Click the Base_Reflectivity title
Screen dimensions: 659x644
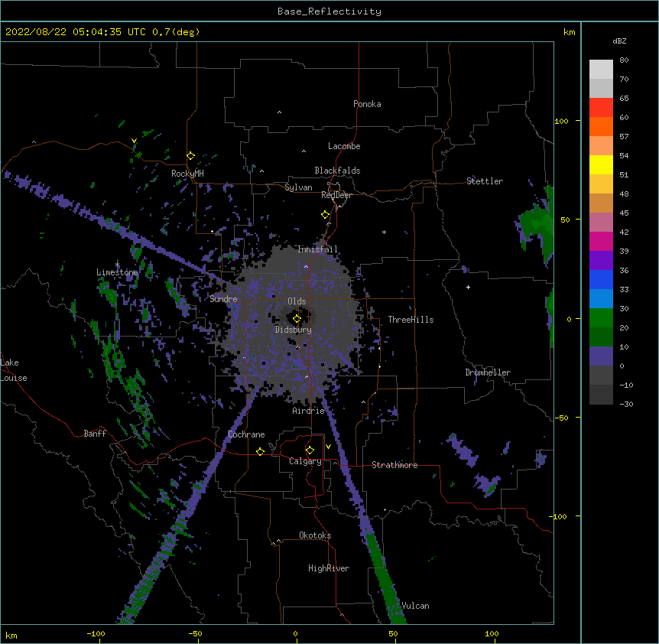click(329, 11)
